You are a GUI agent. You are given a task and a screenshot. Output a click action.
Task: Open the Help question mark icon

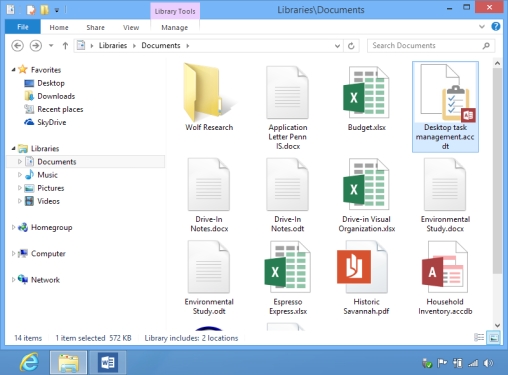(x=496, y=27)
